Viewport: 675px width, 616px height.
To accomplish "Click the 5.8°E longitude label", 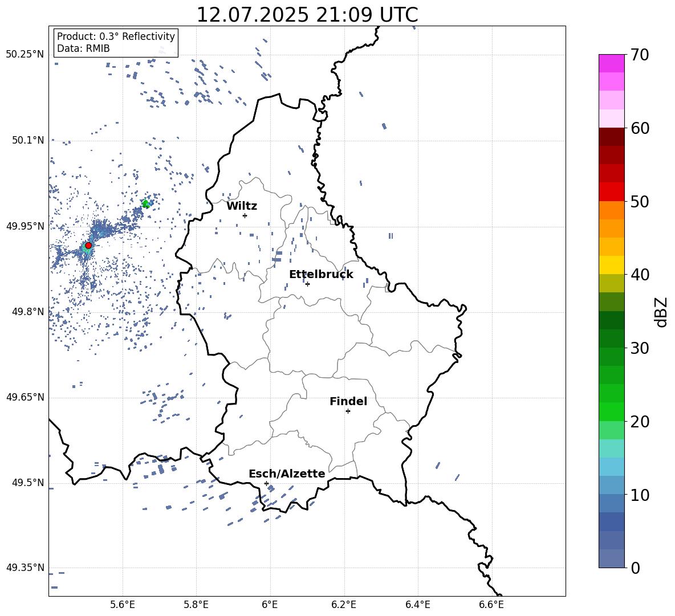I will click(196, 605).
